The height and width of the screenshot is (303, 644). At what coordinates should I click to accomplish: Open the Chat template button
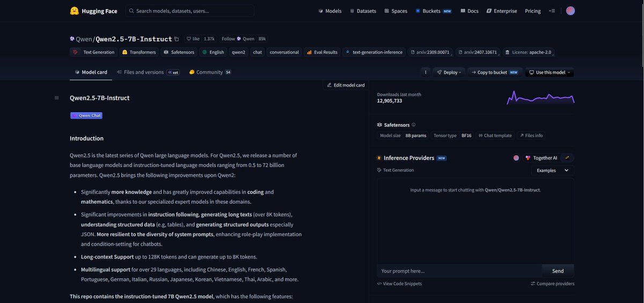(495, 135)
